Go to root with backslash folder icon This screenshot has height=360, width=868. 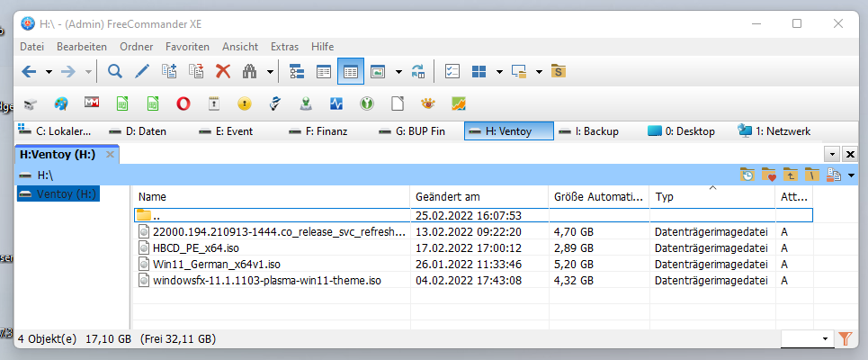coord(811,175)
